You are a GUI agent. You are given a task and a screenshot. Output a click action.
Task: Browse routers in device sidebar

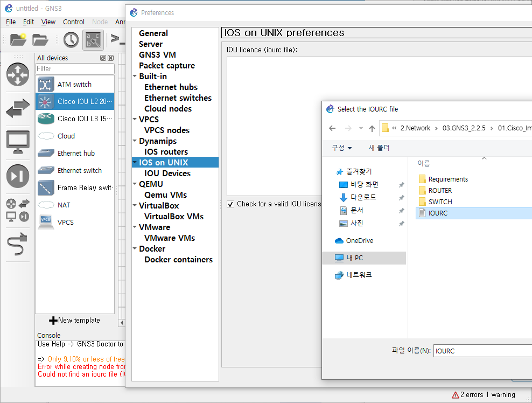pyautogui.click(x=18, y=74)
